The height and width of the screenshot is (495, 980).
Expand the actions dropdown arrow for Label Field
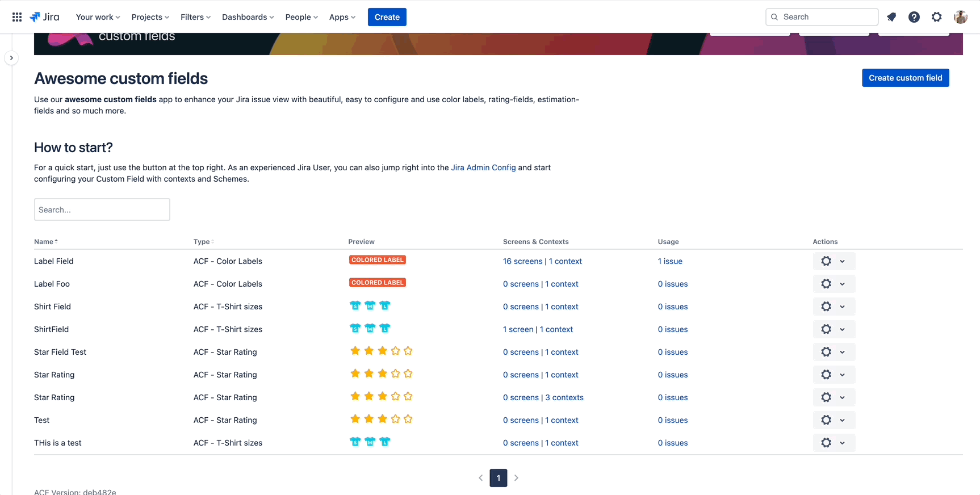(843, 261)
